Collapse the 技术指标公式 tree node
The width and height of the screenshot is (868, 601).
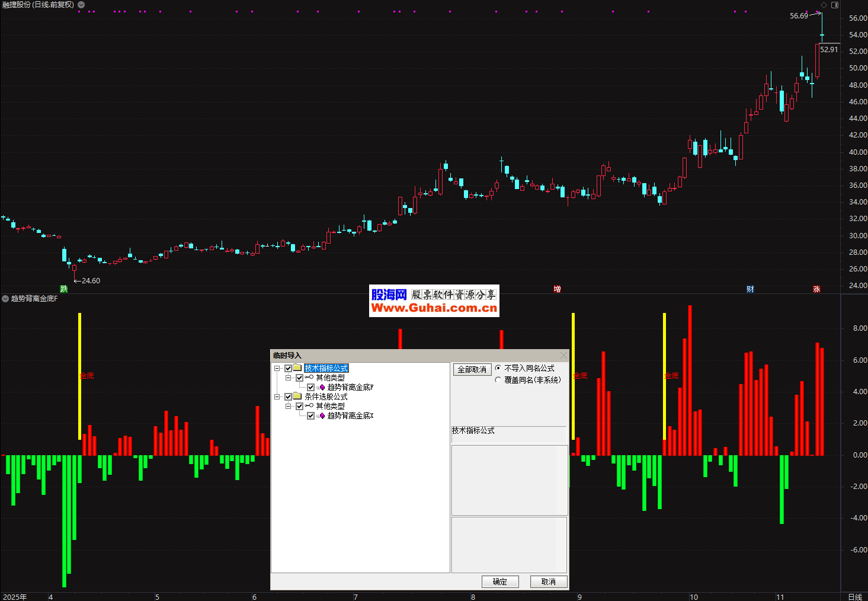click(277, 368)
